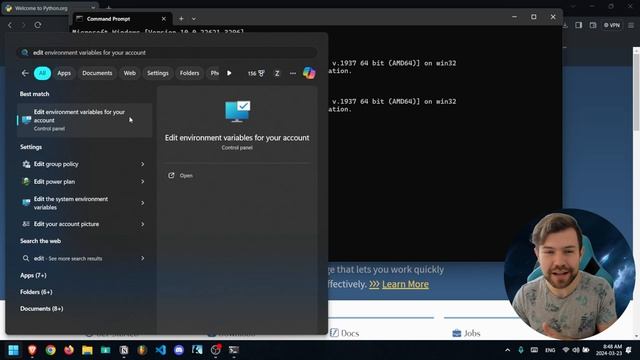Open the VPN button in browser toolbar
The image size is (640, 360).
(x=612, y=25)
